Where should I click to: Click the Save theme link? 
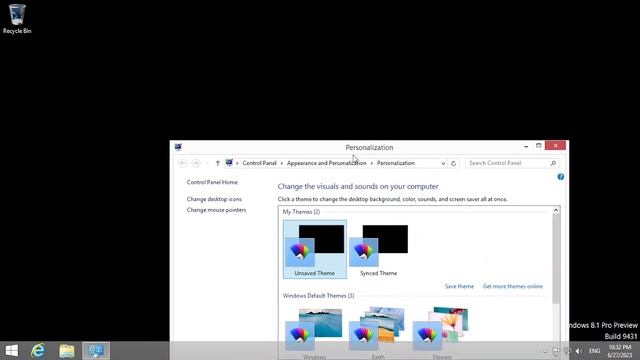[x=459, y=286]
